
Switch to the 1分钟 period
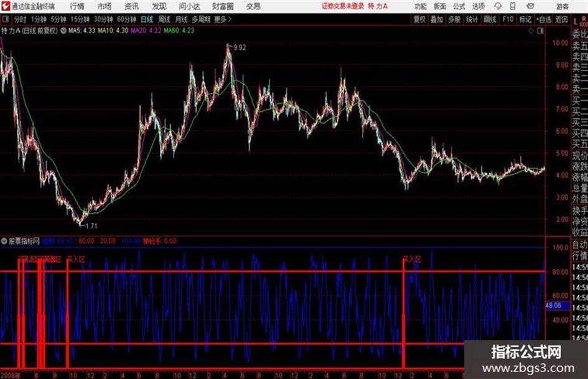(39, 19)
